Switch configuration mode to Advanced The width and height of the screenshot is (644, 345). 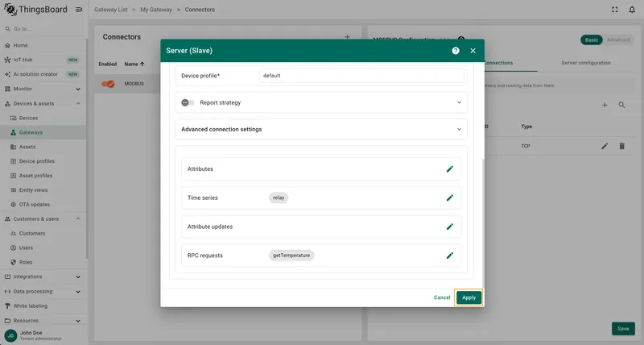618,39
